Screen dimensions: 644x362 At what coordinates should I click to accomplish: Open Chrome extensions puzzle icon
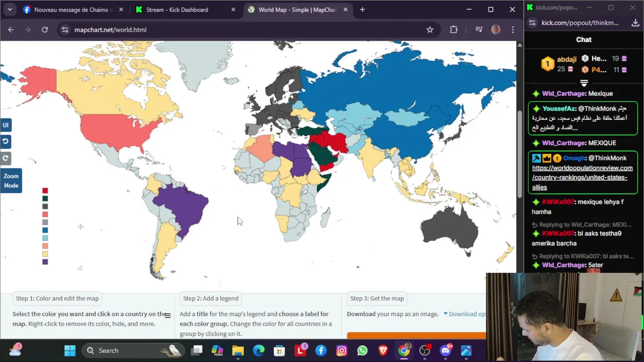(454, 30)
